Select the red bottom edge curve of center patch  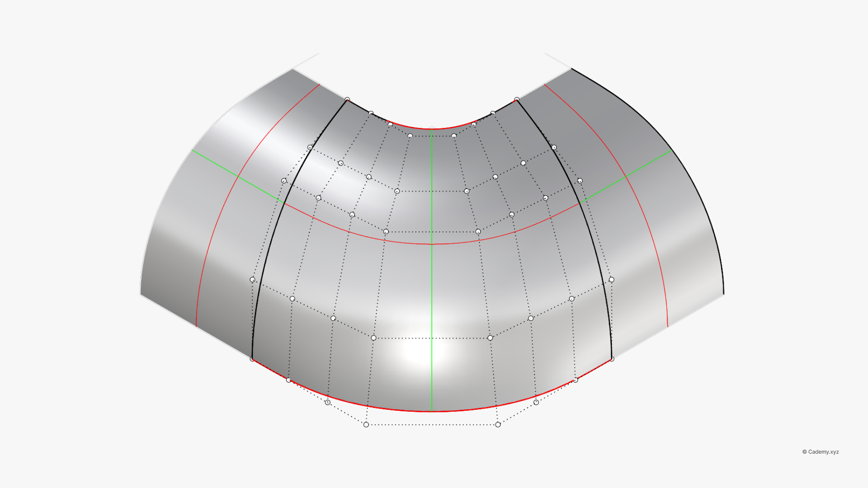click(432, 411)
